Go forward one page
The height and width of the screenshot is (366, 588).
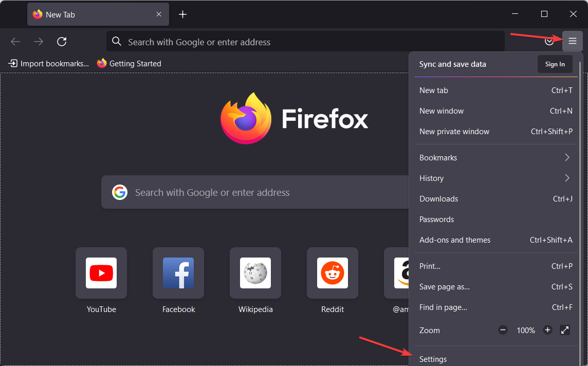[39, 41]
